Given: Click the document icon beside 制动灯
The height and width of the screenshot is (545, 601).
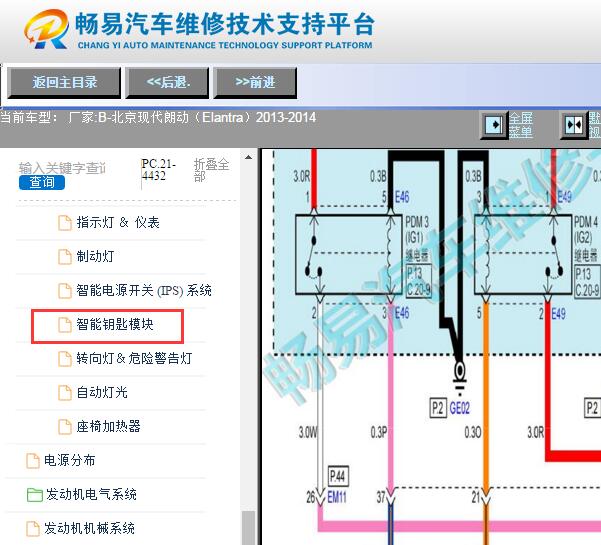Looking at the screenshot, I should click(x=65, y=257).
